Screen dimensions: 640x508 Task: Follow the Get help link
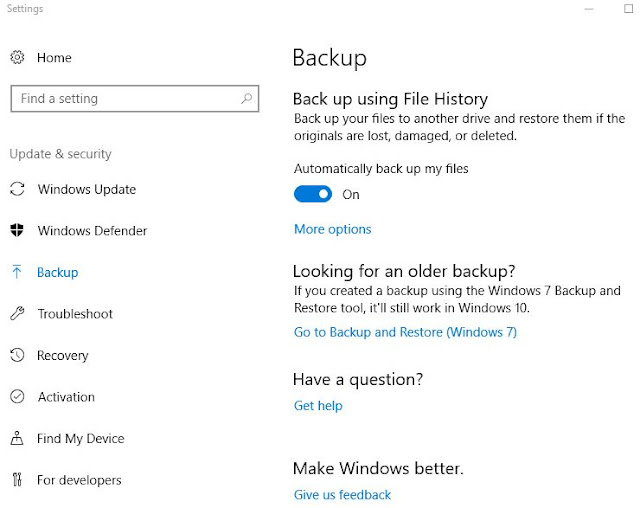point(318,406)
